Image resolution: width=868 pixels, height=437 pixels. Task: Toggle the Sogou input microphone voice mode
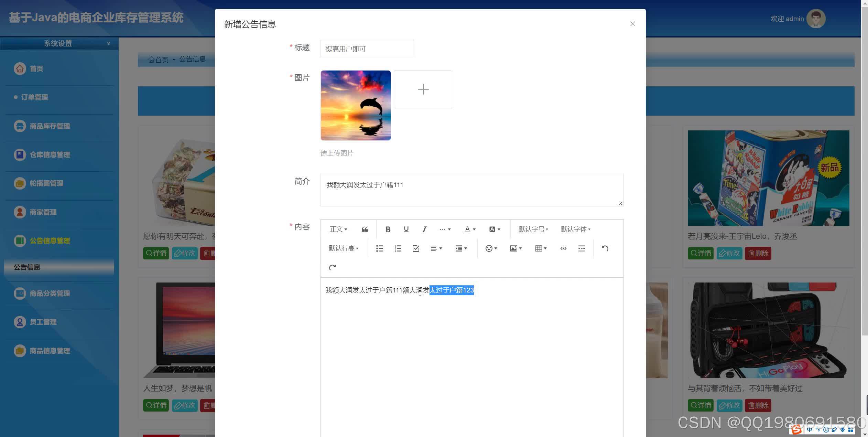coord(842,429)
